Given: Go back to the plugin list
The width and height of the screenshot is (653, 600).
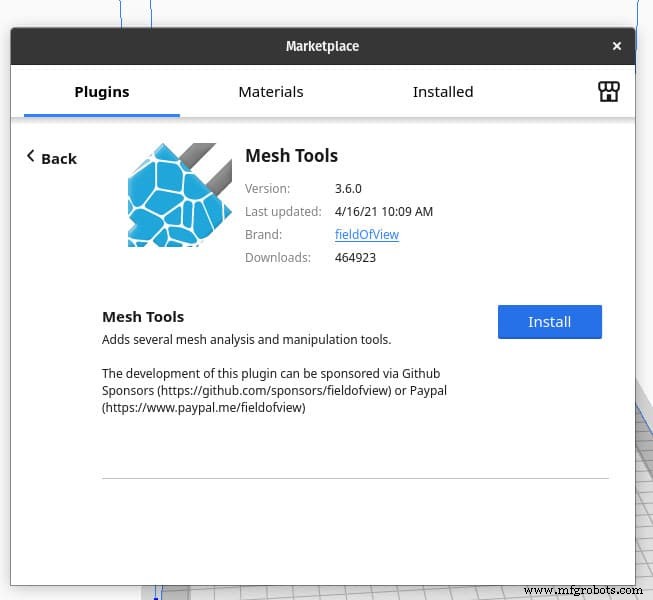Looking at the screenshot, I should [x=52, y=158].
